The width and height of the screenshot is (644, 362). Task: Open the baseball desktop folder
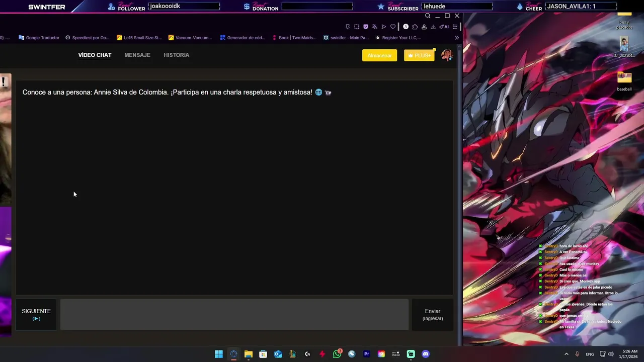624,81
